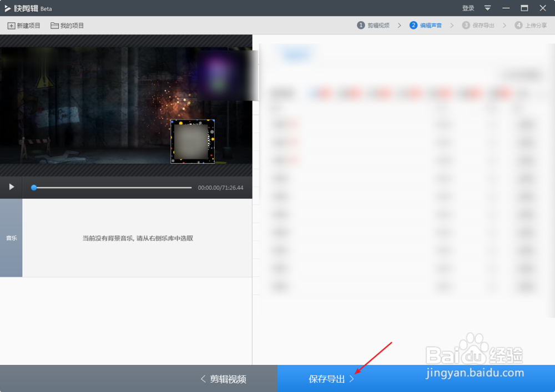Open 我的项目 my projects
This screenshot has width=555, height=392.
pyautogui.click(x=67, y=26)
